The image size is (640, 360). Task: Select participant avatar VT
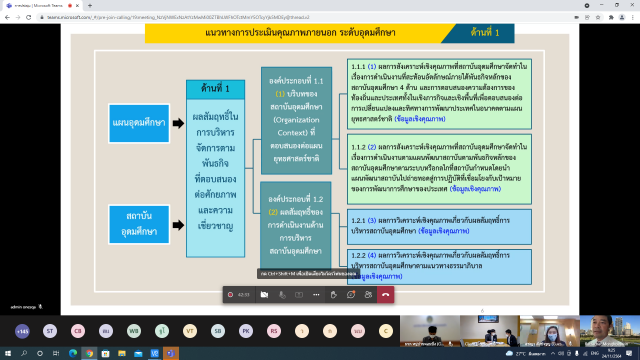190,331
